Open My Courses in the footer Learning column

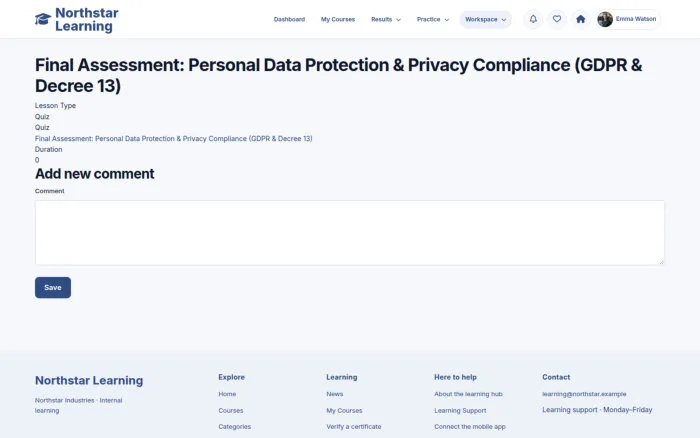pyautogui.click(x=344, y=410)
